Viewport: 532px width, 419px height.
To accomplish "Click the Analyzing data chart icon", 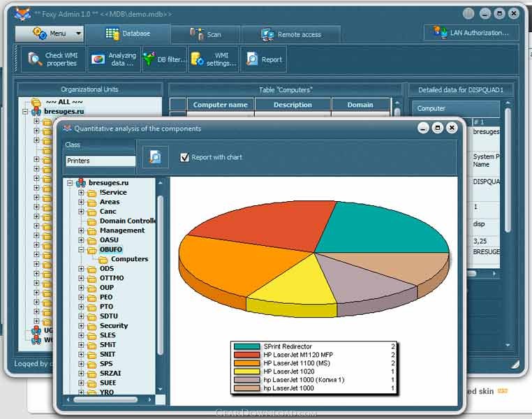I will [x=98, y=59].
